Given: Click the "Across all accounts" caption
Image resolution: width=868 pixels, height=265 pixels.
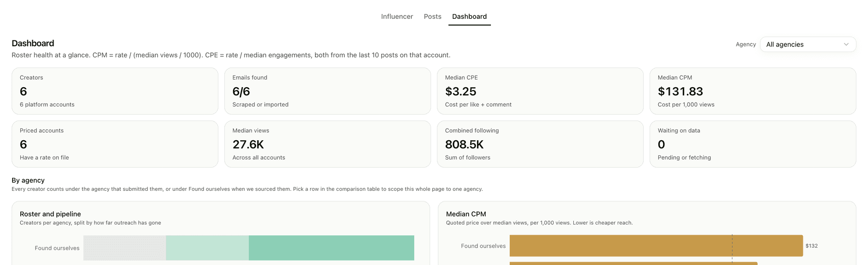Looking at the screenshot, I should click(x=258, y=158).
